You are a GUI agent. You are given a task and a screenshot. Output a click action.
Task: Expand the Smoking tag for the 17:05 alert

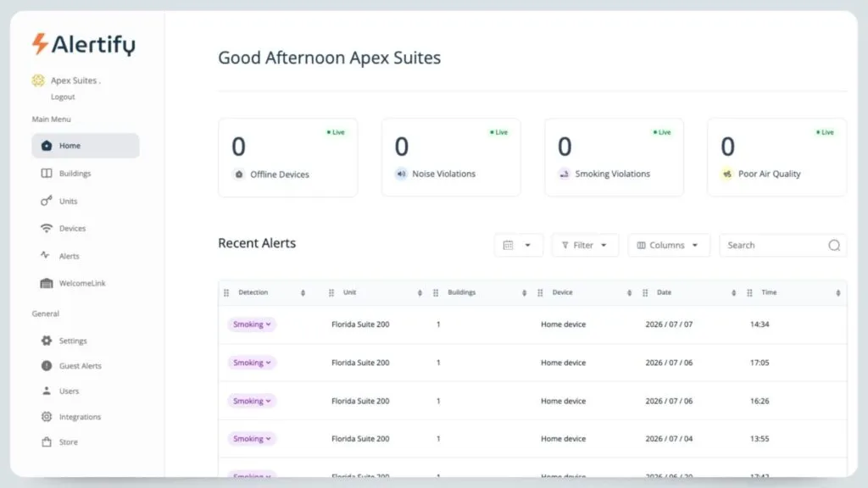pyautogui.click(x=252, y=363)
